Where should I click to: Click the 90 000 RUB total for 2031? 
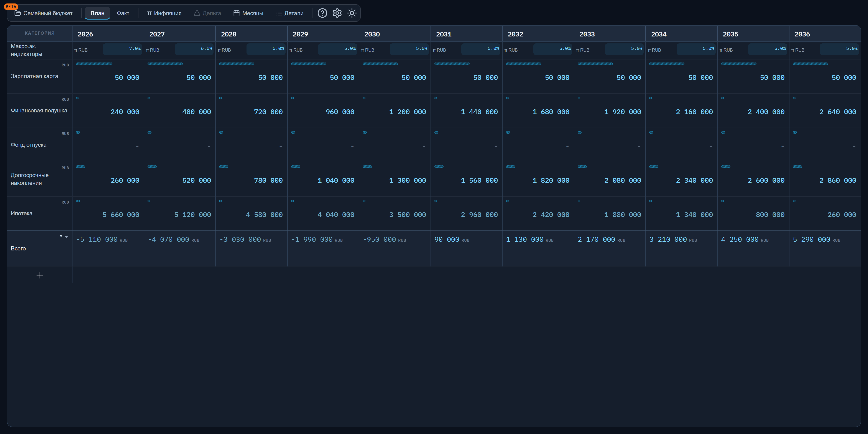click(452, 240)
